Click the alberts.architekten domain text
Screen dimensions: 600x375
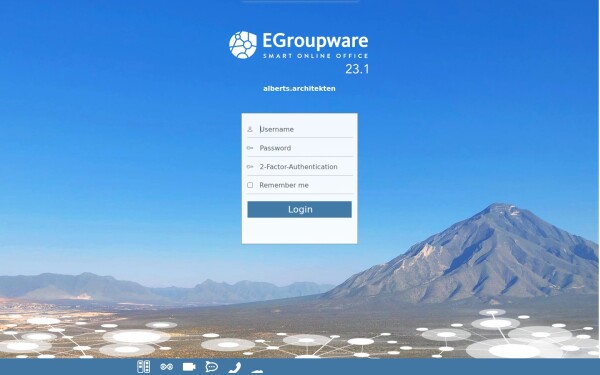pos(299,89)
